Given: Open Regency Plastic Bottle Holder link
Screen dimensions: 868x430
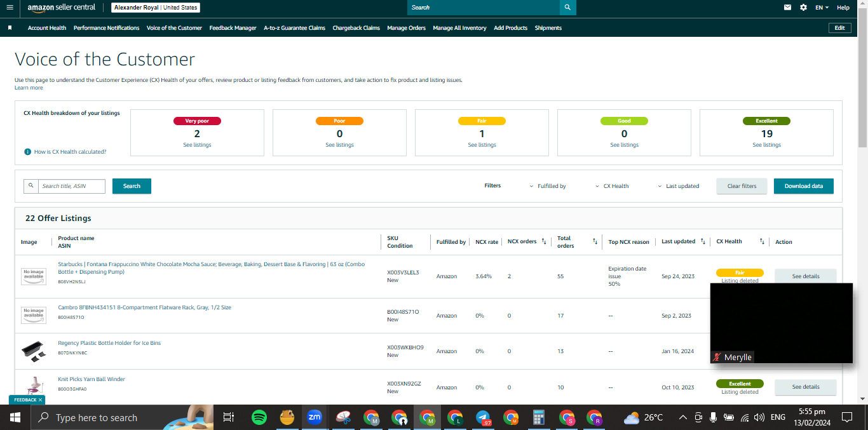Looking at the screenshot, I should point(109,343).
